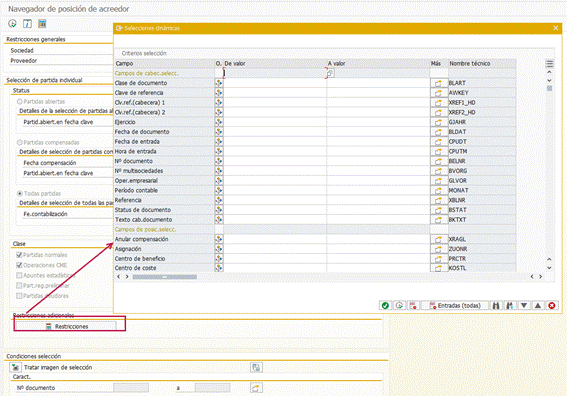Click the Hora de entrada row label
Image resolution: width=567 pixels, height=396 pixels.
point(136,152)
